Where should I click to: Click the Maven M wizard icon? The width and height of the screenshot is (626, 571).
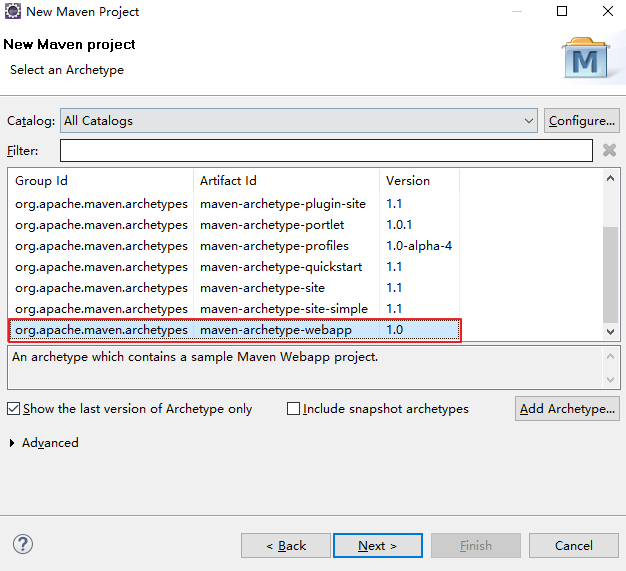click(x=585, y=58)
